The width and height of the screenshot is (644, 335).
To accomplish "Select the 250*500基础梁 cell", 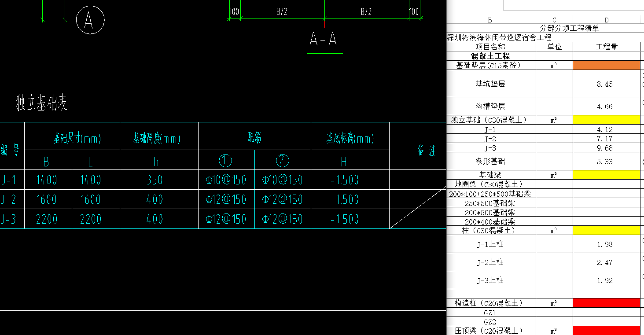I will coord(491,203).
